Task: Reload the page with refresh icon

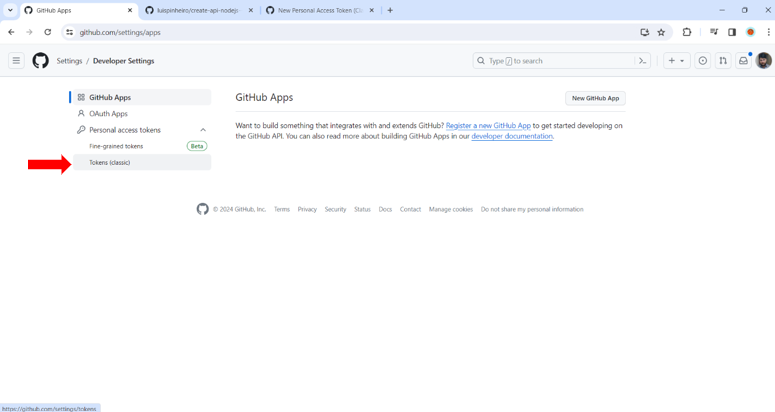Action: coord(47,32)
